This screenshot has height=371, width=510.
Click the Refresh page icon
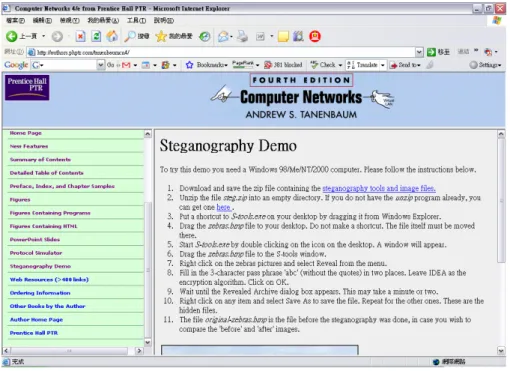pyautogui.click(x=96, y=36)
